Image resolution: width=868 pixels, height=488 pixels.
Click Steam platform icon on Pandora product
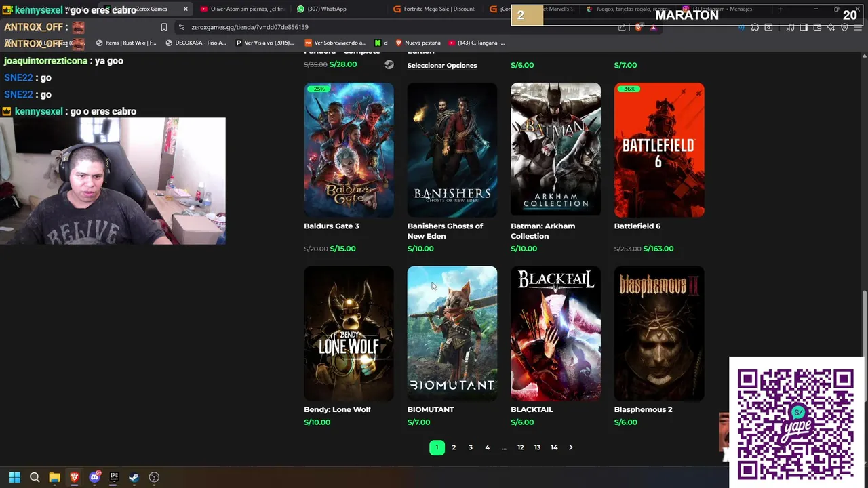coord(389,65)
